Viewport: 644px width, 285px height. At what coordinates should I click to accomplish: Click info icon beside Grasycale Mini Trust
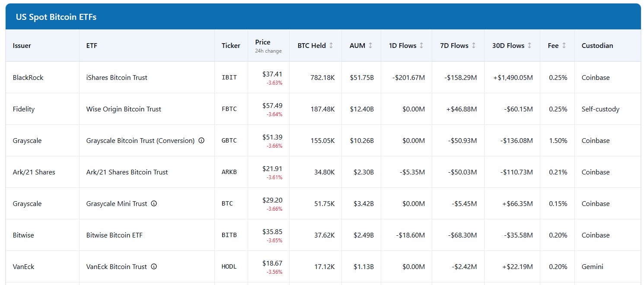click(x=154, y=203)
